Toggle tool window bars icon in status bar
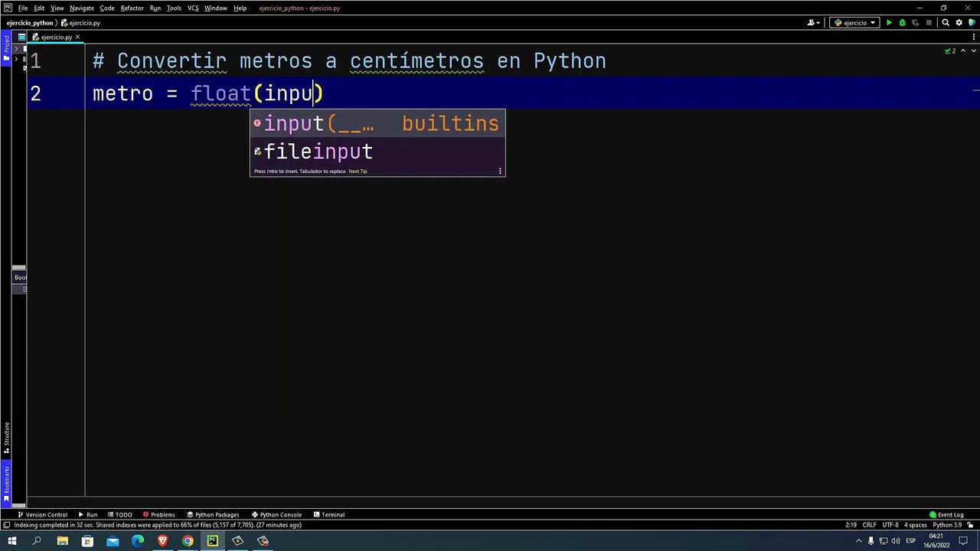980x551 pixels. pyautogui.click(x=6, y=525)
